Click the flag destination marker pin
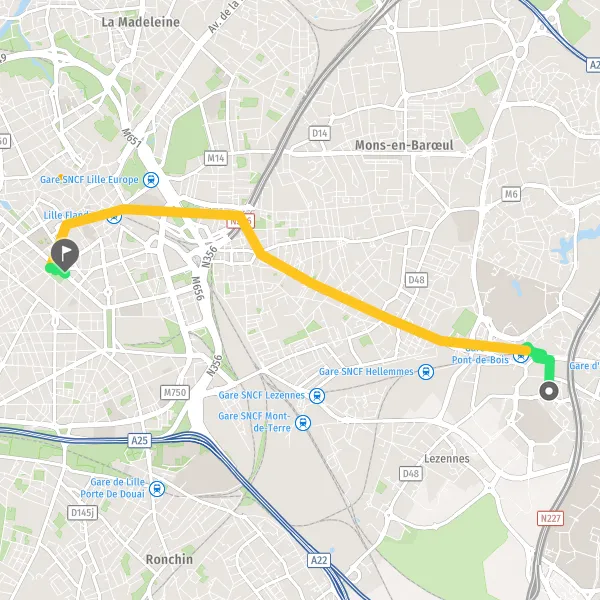The image size is (600, 600). [65, 255]
